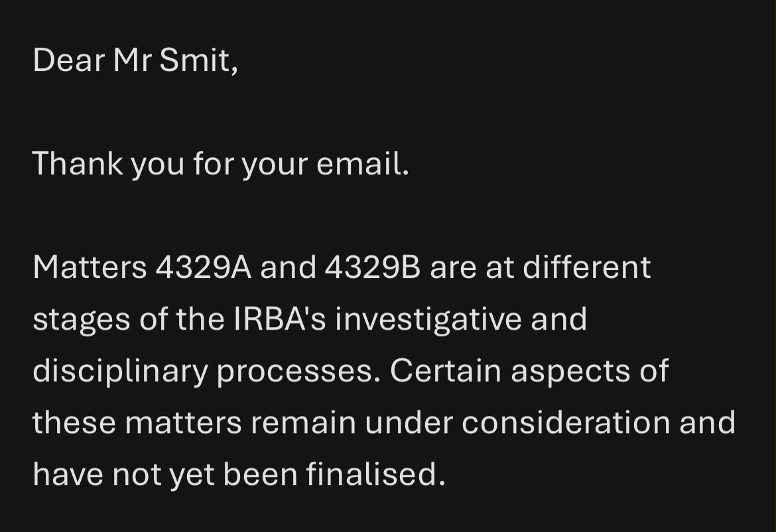The image size is (776, 532).
Task: Click the word "consideration"
Action: (566, 422)
